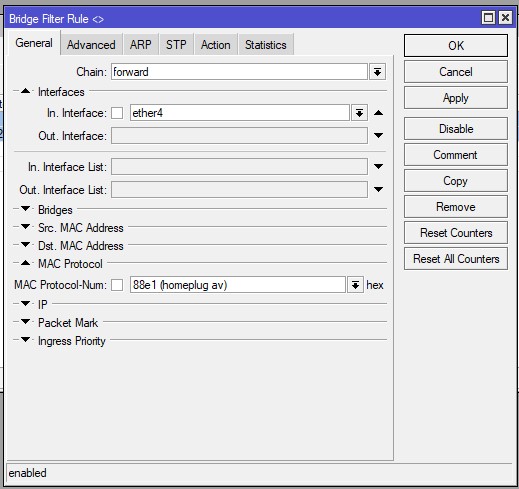Click the OK button

[456, 45]
